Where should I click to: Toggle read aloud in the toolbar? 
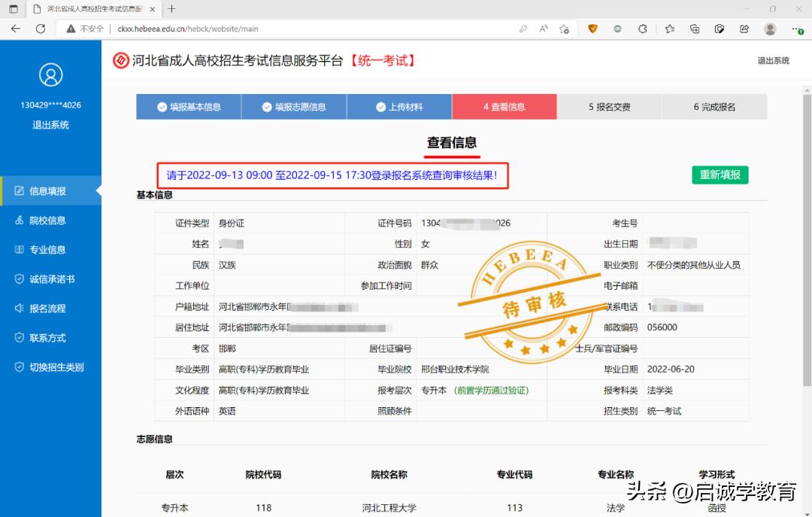click(544, 27)
